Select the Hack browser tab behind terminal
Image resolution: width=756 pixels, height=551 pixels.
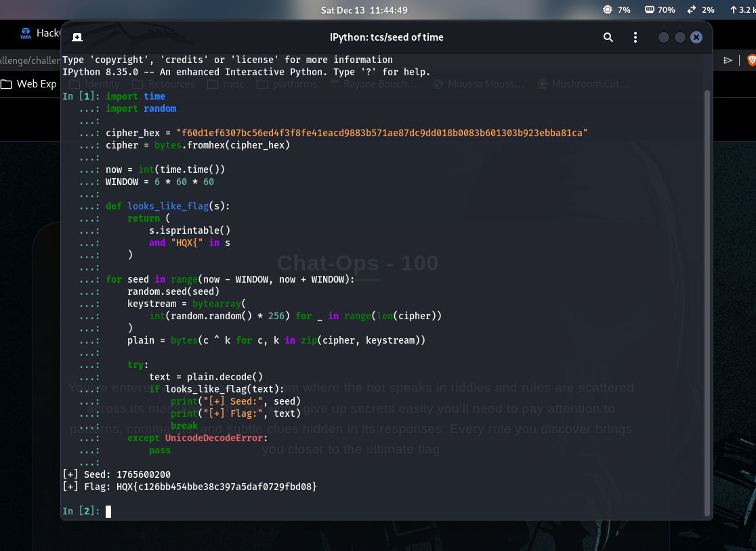pyautogui.click(x=41, y=33)
